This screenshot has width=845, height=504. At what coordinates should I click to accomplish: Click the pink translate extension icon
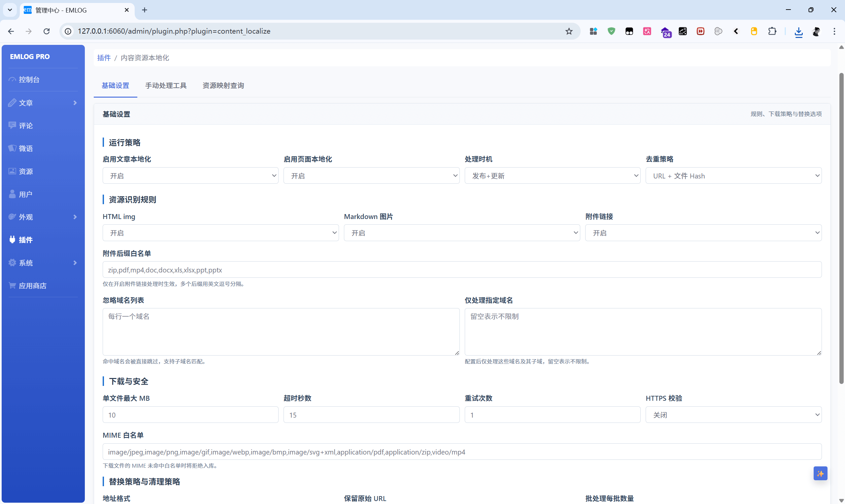point(647,31)
